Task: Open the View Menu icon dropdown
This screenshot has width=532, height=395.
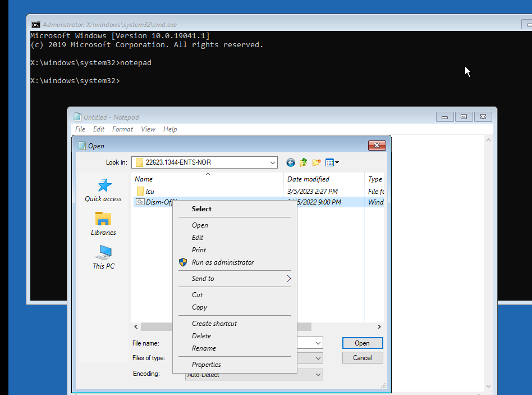Action: [332, 163]
